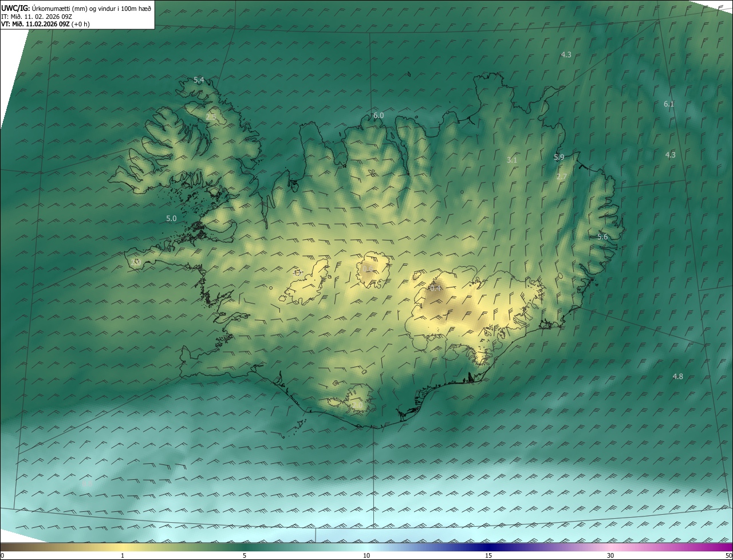The height and width of the screenshot is (560, 733).
Task: Select the "IT: Mið. 11. 02. 2026 09Z" line
Action: (x=37, y=17)
